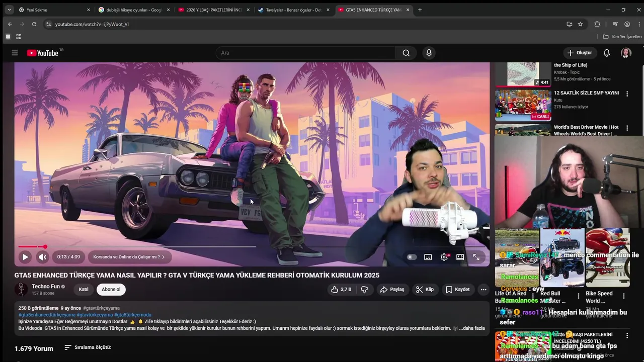Open the #gta5türkçemodu hashtag link
The width and height of the screenshot is (644, 362).
click(133, 315)
